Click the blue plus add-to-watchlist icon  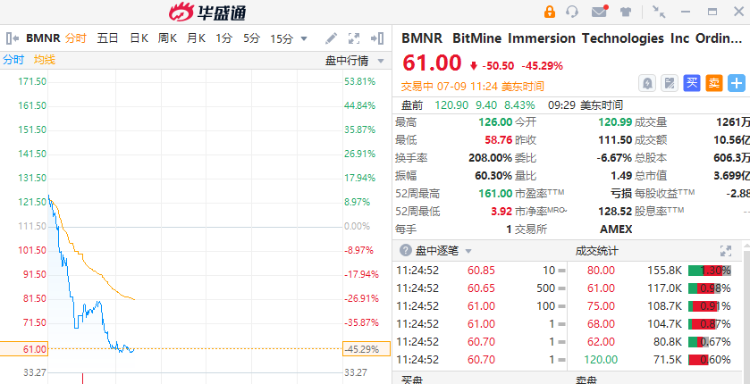click(737, 83)
